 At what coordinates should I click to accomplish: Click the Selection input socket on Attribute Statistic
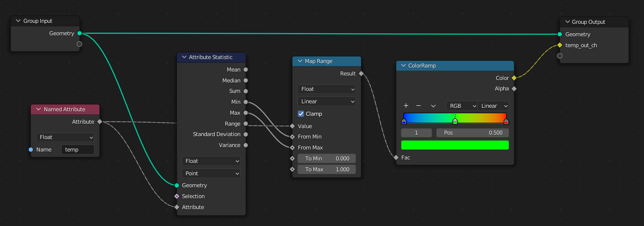[177, 196]
